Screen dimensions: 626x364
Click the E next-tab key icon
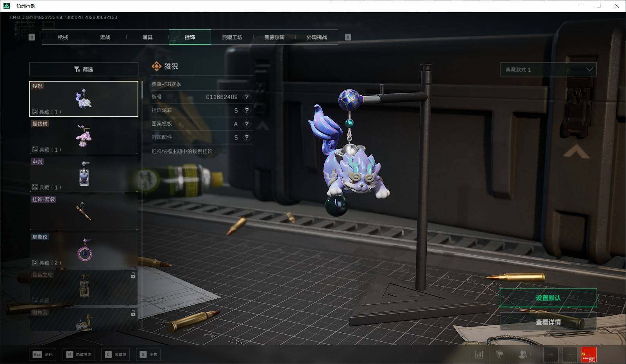[x=348, y=37]
